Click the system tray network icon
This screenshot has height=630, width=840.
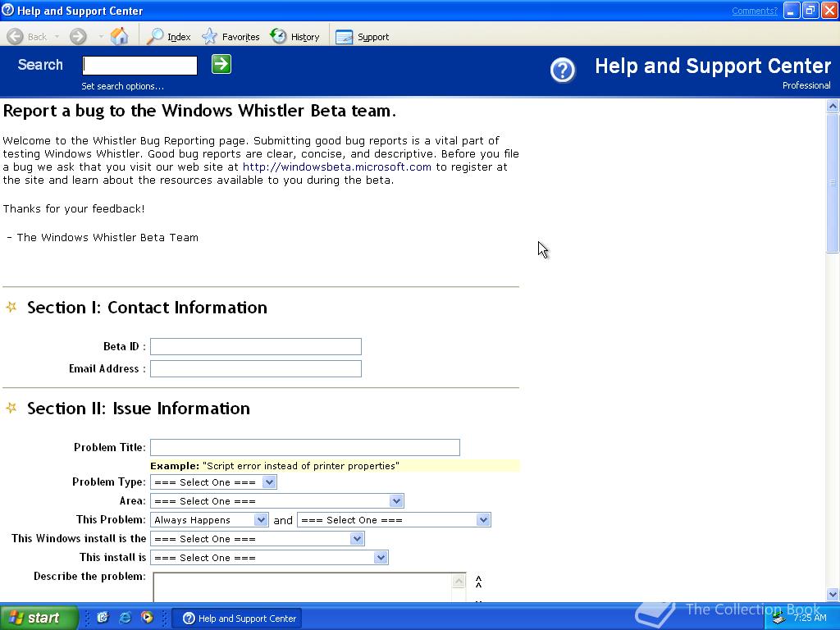pyautogui.click(x=779, y=619)
